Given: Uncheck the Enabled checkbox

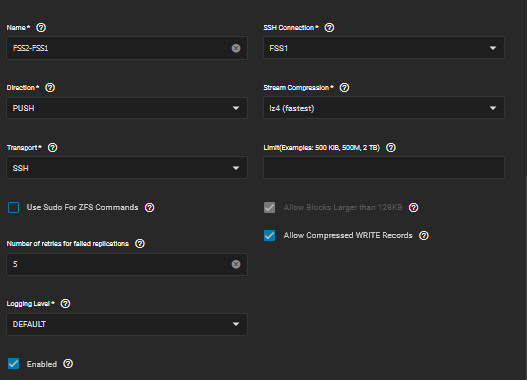Looking at the screenshot, I should [x=13, y=364].
